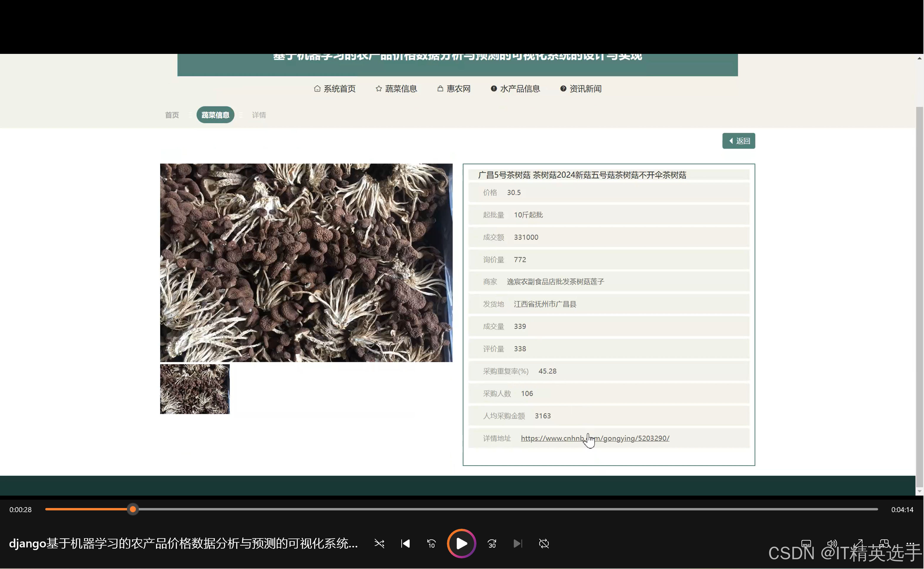Open 系统首页 menu item

tap(335, 89)
